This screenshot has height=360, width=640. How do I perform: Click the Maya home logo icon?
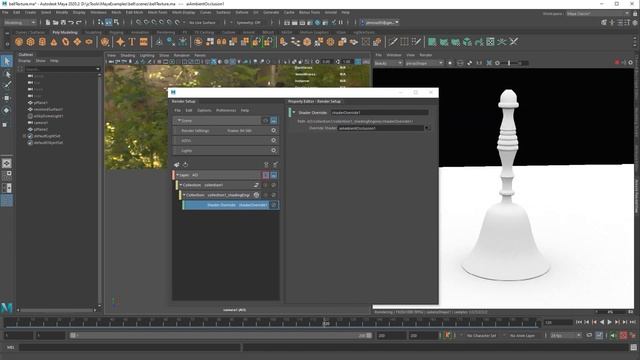(7, 307)
